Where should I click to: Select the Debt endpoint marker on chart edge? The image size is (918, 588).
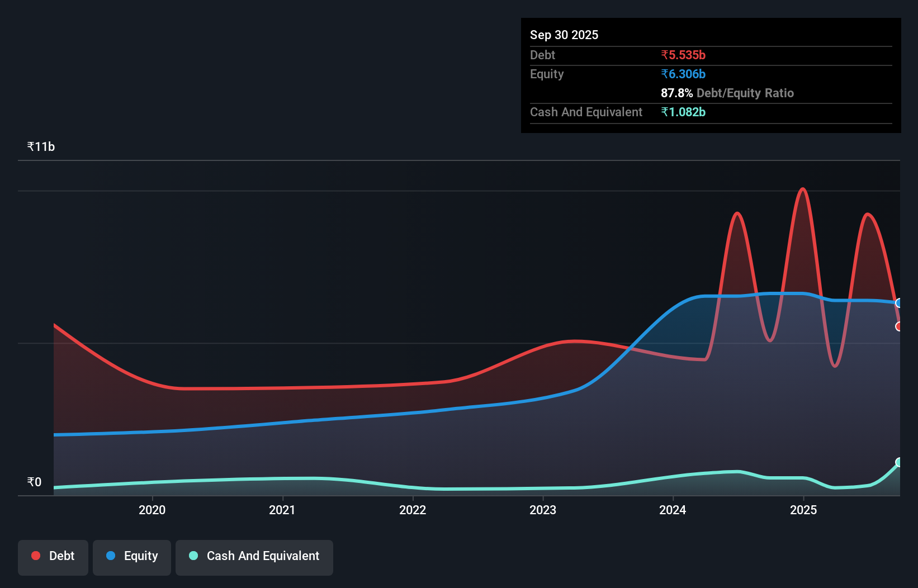898,325
